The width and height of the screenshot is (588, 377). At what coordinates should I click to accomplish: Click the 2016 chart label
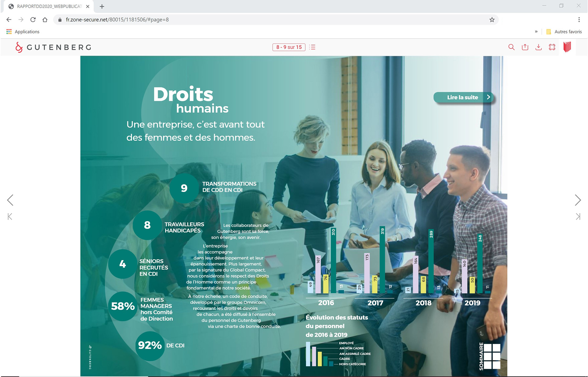point(326,303)
